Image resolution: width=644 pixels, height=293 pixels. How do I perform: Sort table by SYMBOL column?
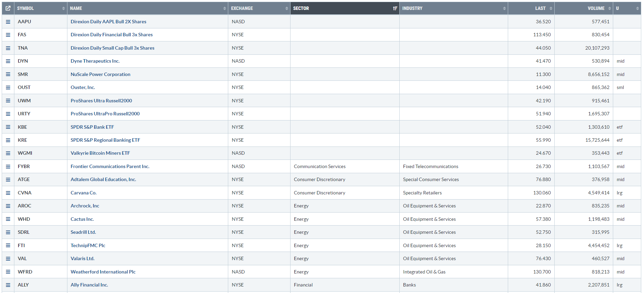click(x=40, y=8)
